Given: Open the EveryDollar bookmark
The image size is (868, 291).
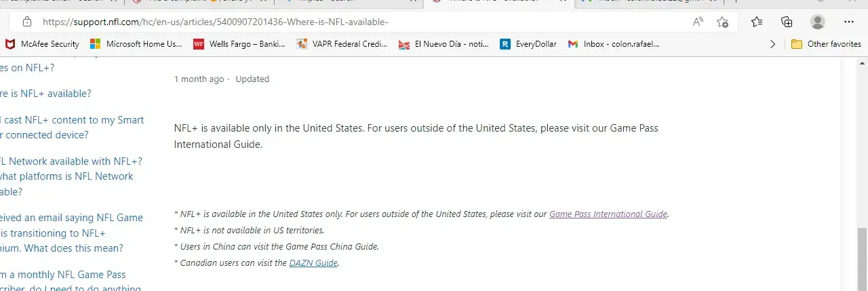Looking at the screenshot, I should [x=528, y=44].
